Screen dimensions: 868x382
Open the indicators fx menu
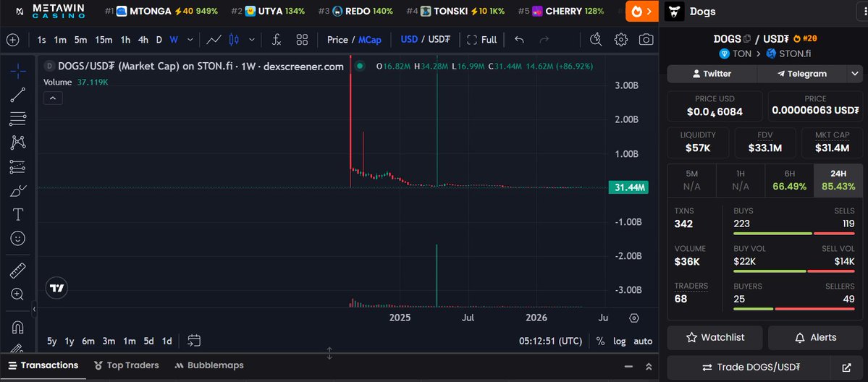pos(277,40)
